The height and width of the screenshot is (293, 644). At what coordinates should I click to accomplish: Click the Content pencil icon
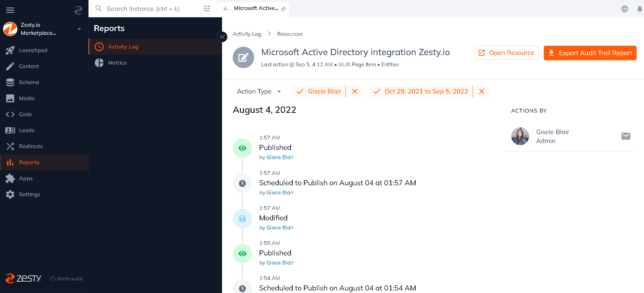coord(10,66)
